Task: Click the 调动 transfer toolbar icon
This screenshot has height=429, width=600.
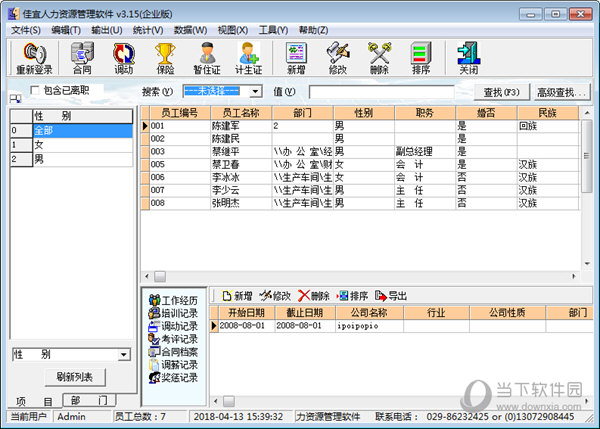Action: pyautogui.click(x=123, y=58)
